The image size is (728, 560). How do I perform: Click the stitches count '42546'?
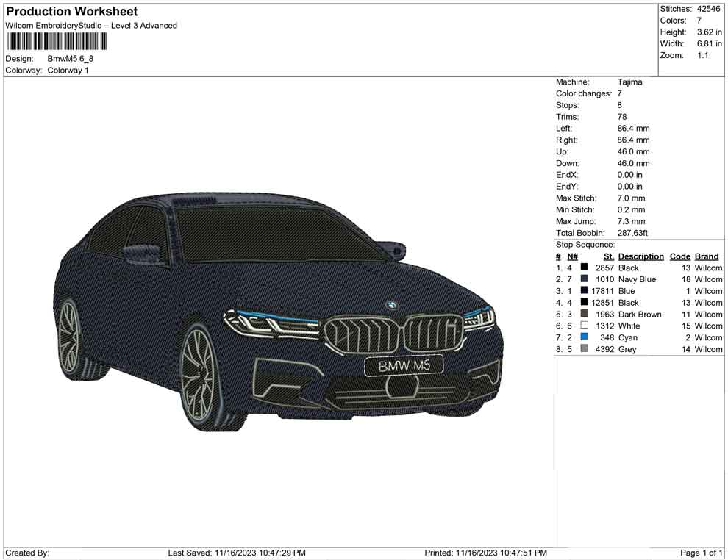point(708,9)
